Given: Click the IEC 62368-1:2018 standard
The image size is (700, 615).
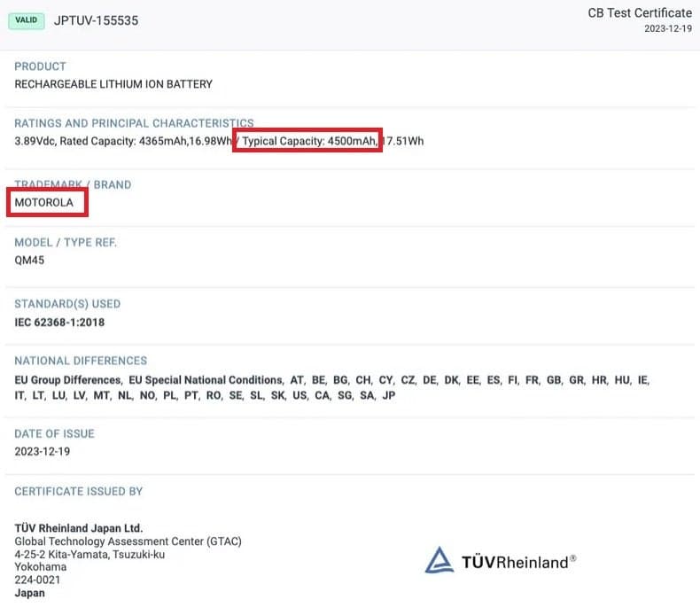Looking at the screenshot, I should pyautogui.click(x=59, y=322).
